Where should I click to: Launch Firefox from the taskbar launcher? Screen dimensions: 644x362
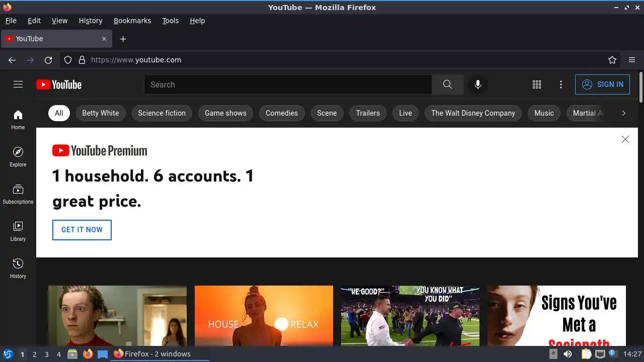pyautogui.click(x=88, y=354)
